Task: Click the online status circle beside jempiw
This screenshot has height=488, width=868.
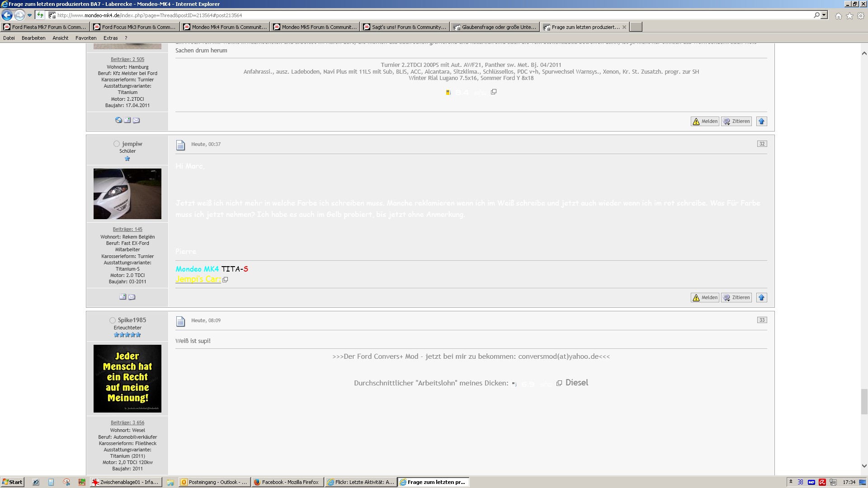Action: point(117,144)
